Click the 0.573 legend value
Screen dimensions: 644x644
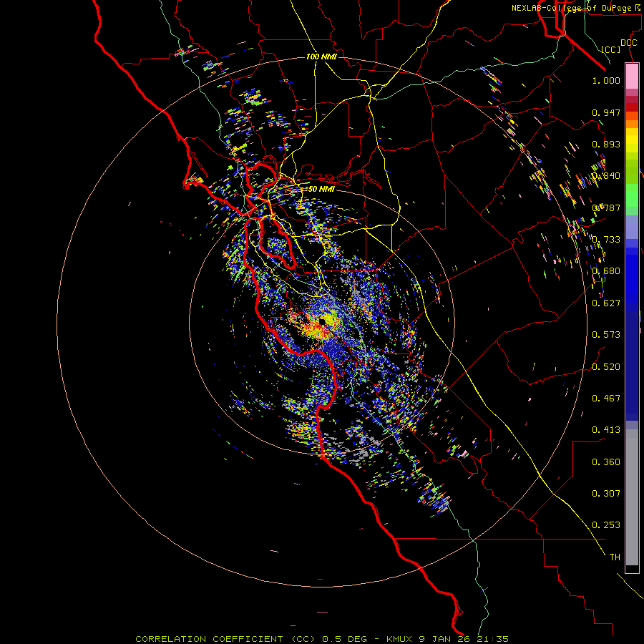tap(606, 335)
